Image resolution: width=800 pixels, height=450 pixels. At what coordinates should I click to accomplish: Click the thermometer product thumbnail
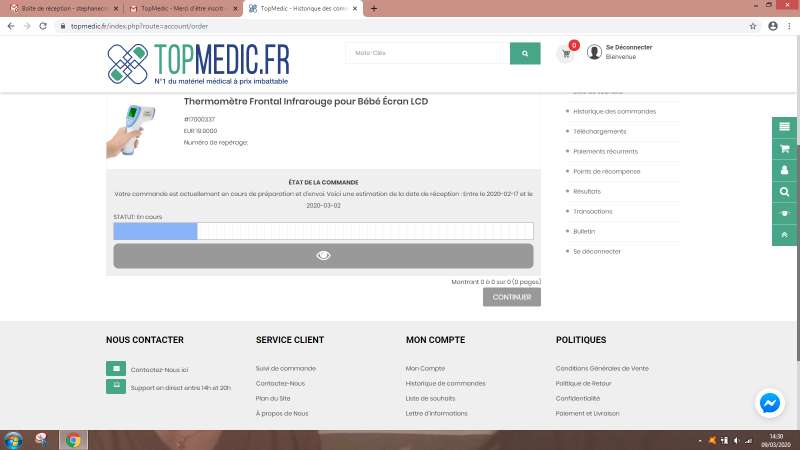click(132, 130)
